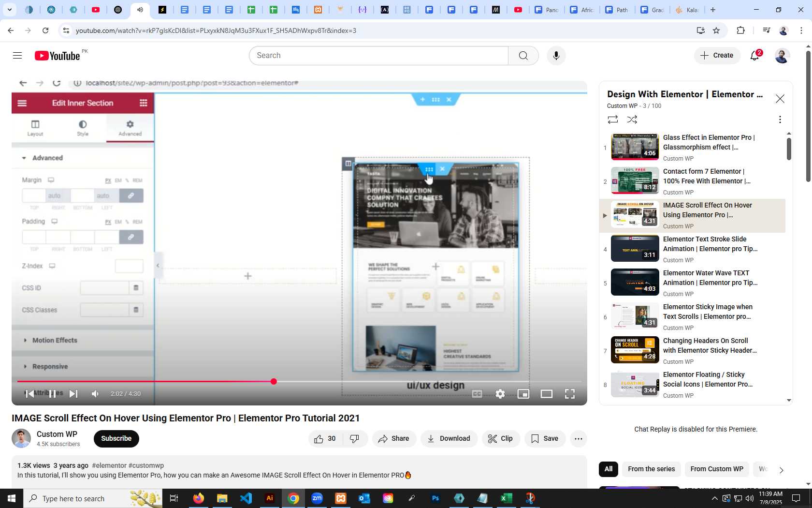Screen dimensions: 812x508
Task: Click the Share button
Action: pos(394,439)
